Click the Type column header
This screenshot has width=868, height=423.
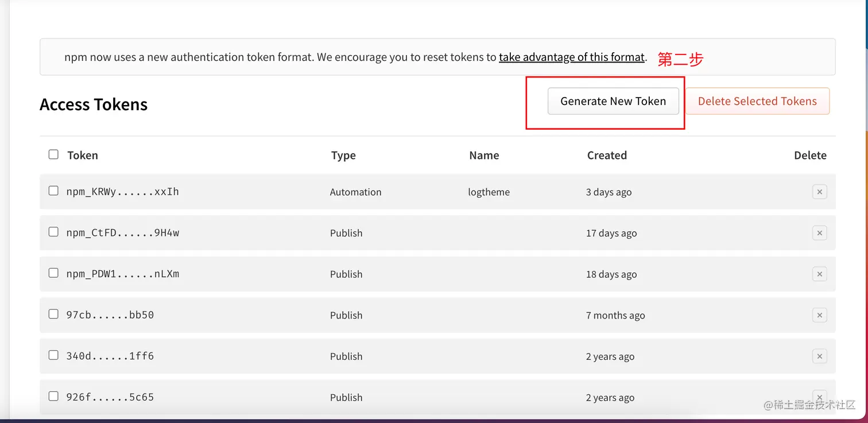[343, 156]
